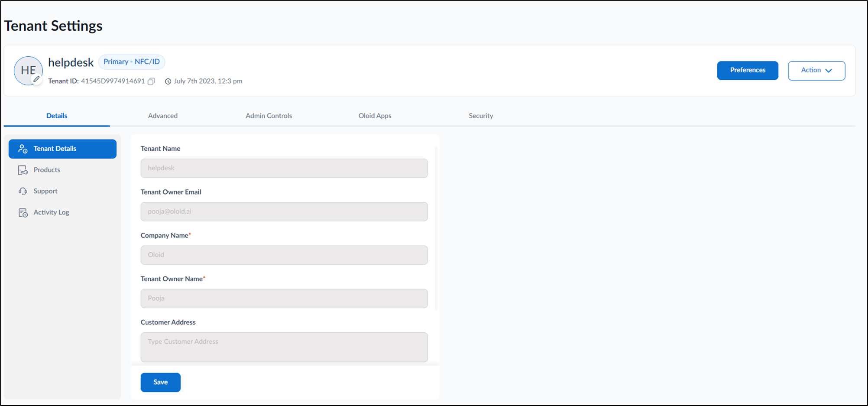868x406 pixels.
Task: Go to the Security tab
Action: click(481, 116)
